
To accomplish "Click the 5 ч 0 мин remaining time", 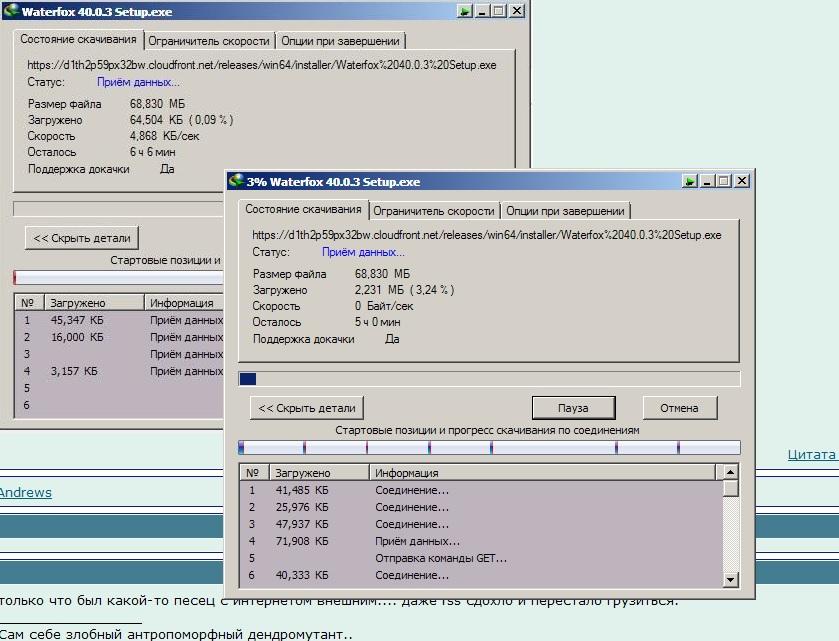I will pyautogui.click(x=377, y=322).
